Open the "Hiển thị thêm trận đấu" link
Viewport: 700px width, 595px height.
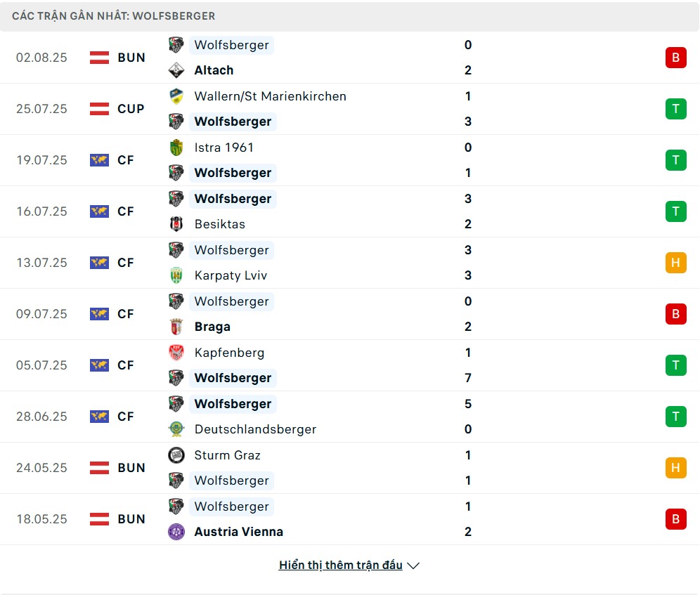pyautogui.click(x=340, y=565)
